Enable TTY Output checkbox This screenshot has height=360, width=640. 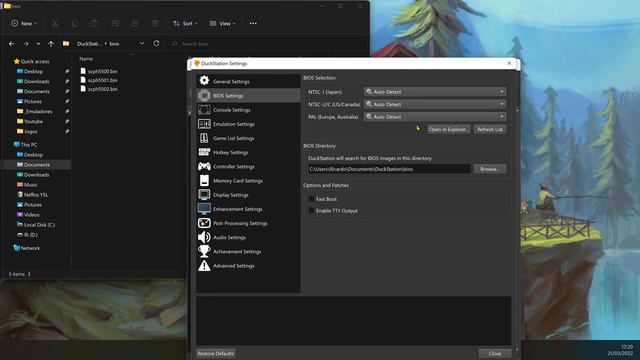311,211
